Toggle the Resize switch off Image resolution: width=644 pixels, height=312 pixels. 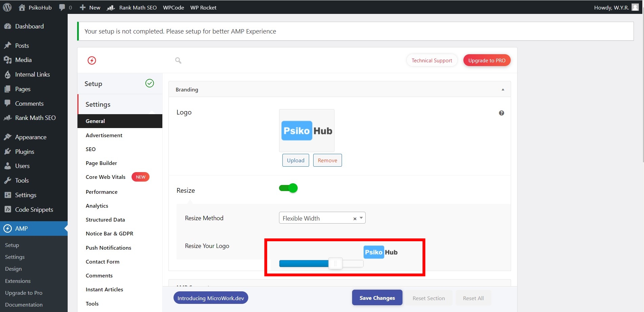(x=288, y=188)
